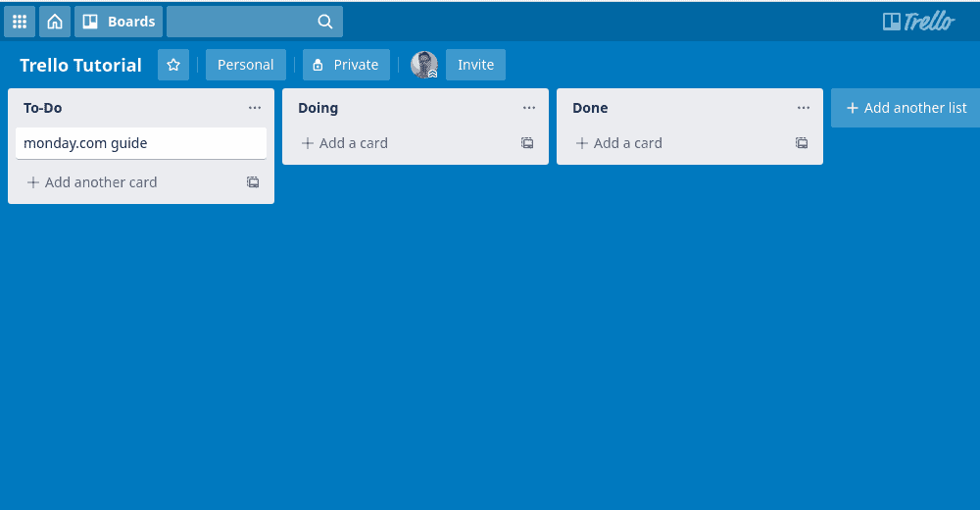Rename the Done list title
980x510 pixels.
[590, 108]
